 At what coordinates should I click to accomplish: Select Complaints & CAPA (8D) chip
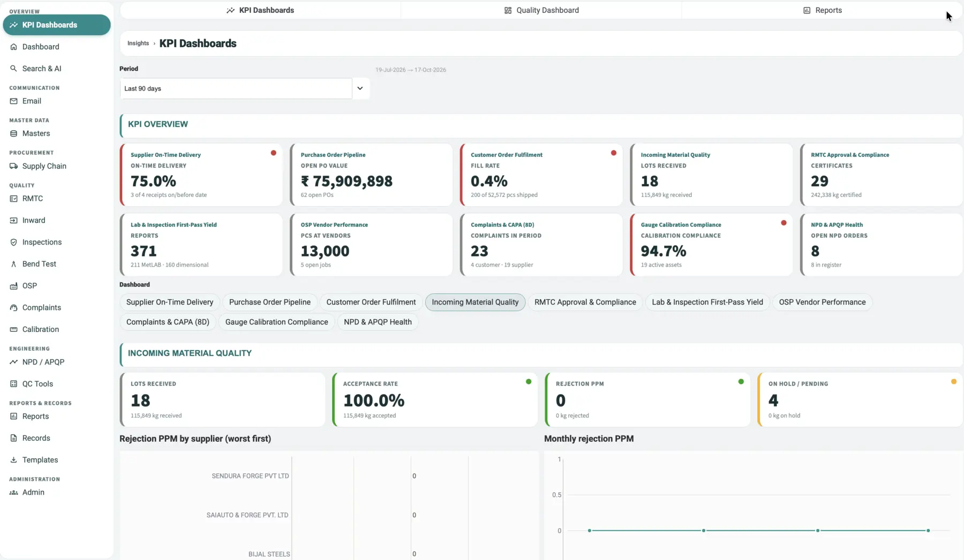click(x=168, y=322)
